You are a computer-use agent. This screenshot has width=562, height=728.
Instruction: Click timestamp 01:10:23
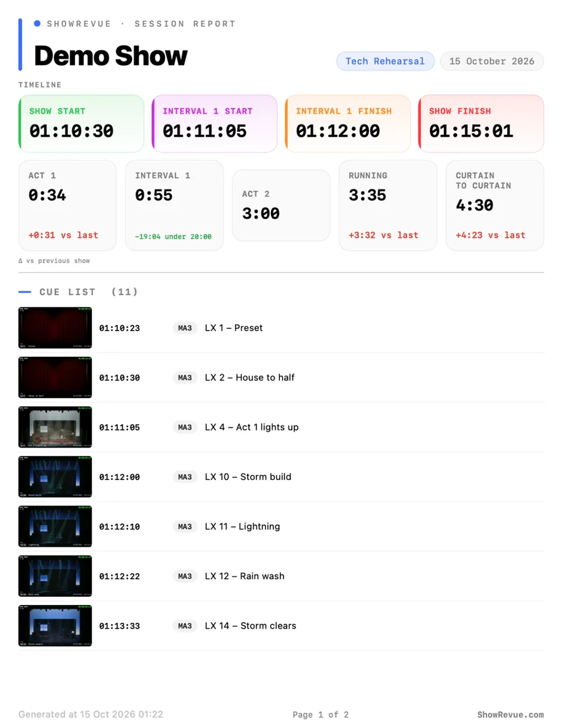[119, 328]
